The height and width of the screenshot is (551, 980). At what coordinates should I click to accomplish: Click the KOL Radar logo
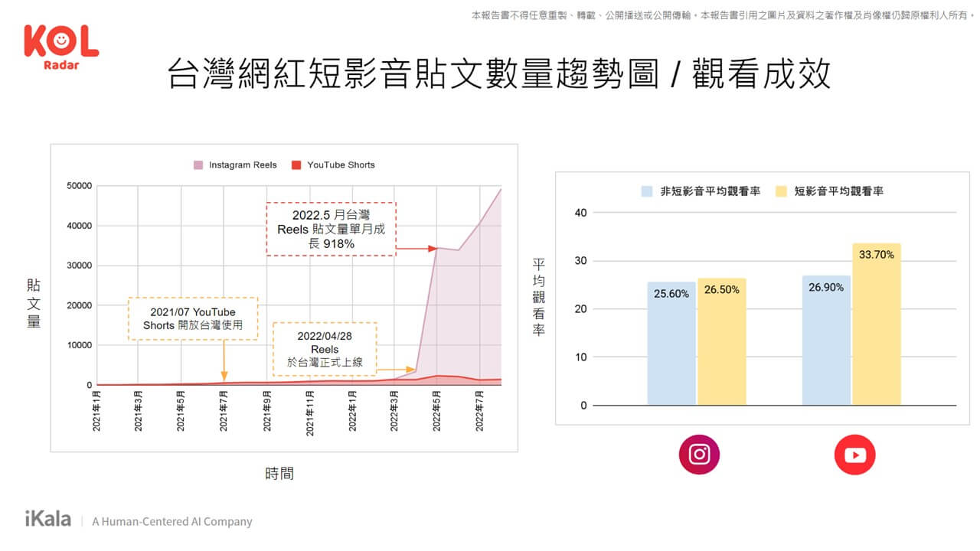click(x=61, y=47)
